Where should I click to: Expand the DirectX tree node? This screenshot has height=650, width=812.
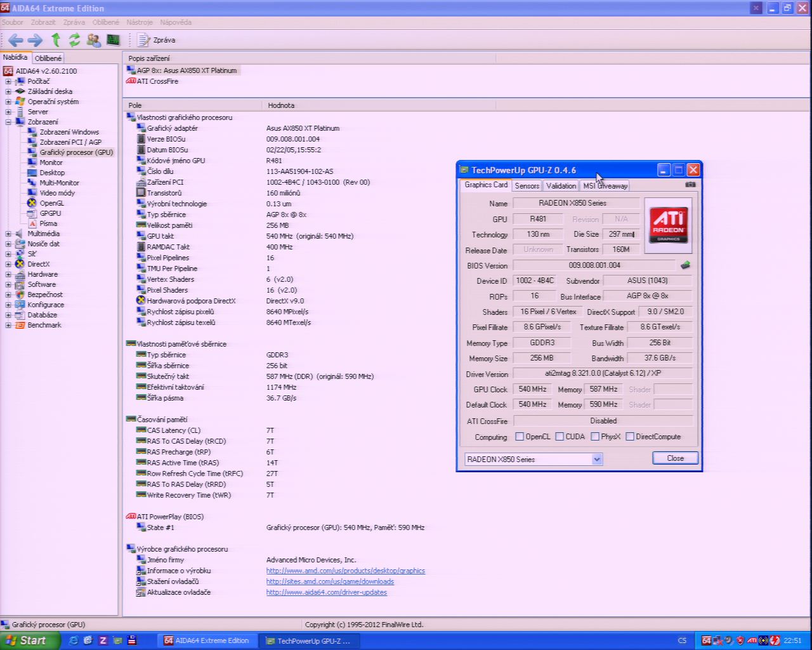coord(8,264)
